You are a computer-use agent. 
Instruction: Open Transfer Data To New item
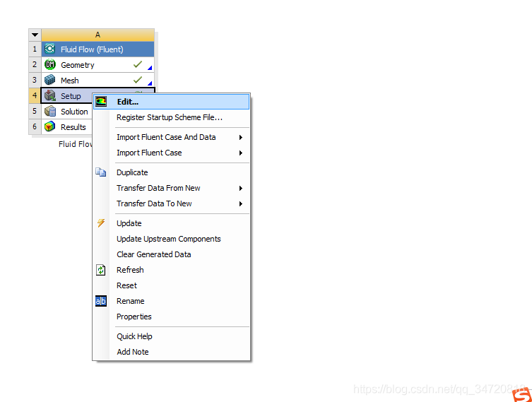click(x=172, y=203)
